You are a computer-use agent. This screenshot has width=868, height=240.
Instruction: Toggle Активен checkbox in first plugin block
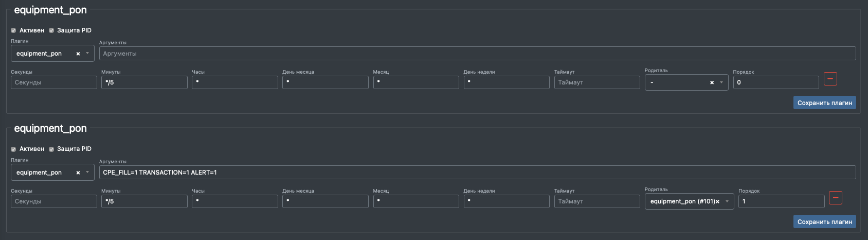13,30
